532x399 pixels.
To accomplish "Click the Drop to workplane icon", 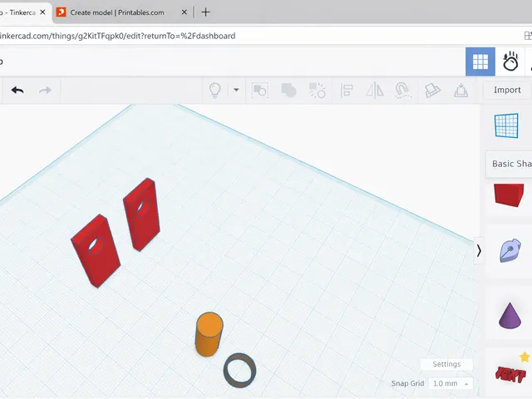I will tap(461, 91).
